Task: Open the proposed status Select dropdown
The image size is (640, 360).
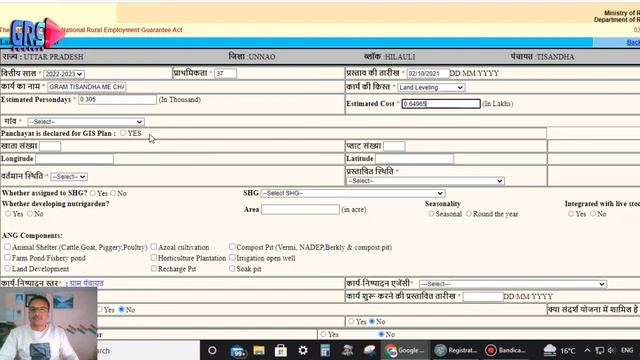Action: pyautogui.click(x=425, y=181)
